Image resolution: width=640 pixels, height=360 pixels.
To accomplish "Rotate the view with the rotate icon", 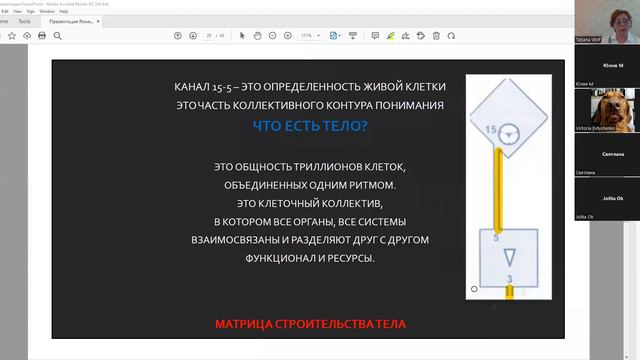I will point(451,36).
